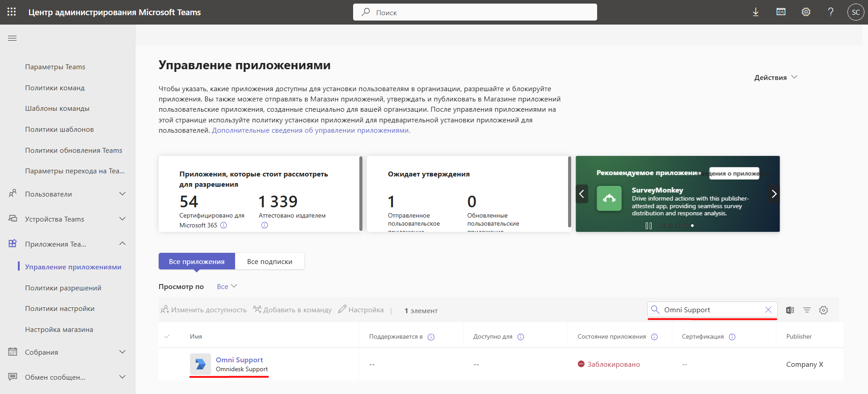Click the SurveyMonkey app logo

tap(609, 198)
